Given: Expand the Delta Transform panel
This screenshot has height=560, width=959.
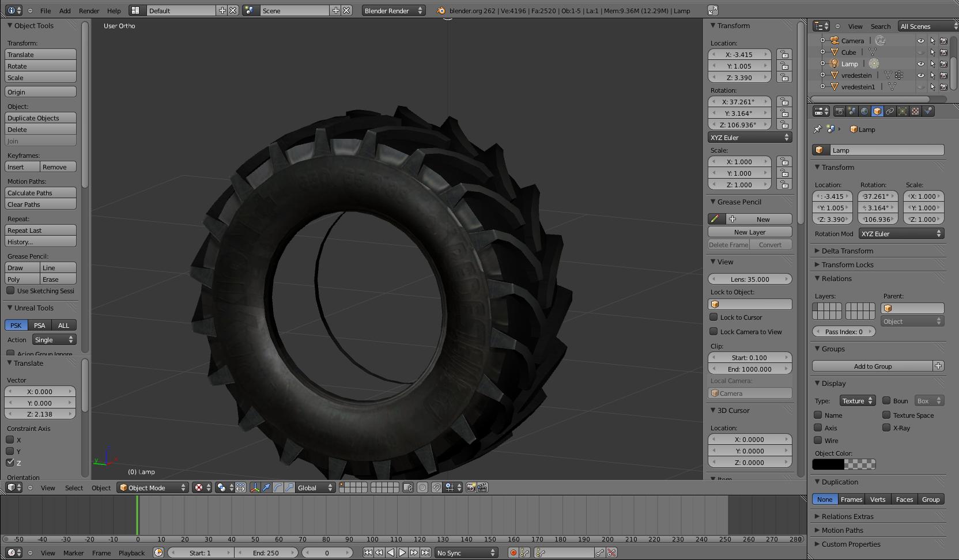Looking at the screenshot, I should pos(847,251).
